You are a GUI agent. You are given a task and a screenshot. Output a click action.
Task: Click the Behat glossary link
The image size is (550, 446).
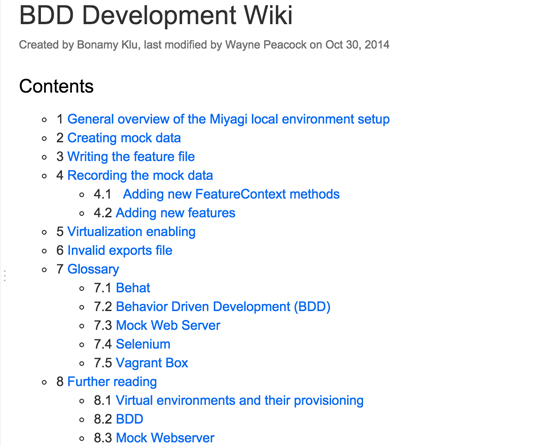pyautogui.click(x=133, y=288)
